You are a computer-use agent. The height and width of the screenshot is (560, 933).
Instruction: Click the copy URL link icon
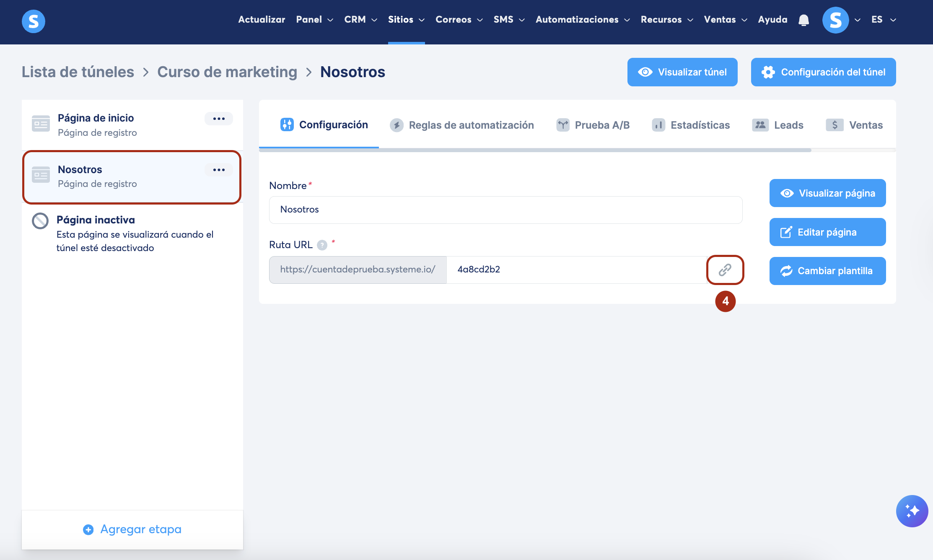coord(725,270)
